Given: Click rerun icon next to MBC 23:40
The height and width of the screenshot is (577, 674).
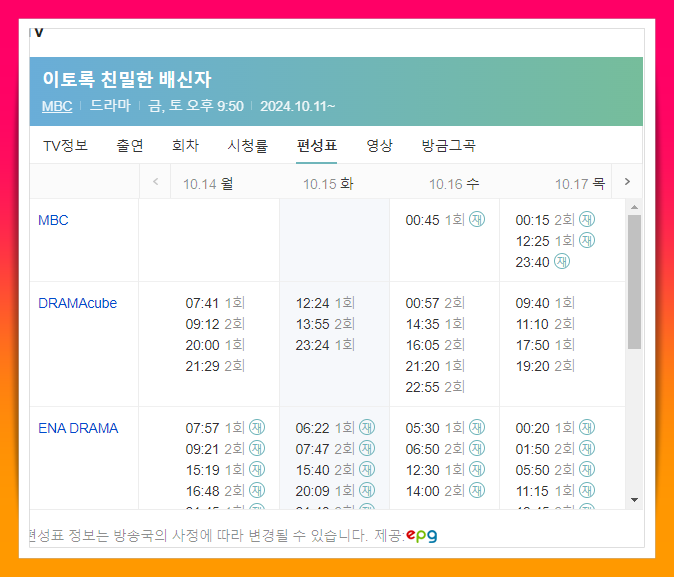Looking at the screenshot, I should 561,261.
